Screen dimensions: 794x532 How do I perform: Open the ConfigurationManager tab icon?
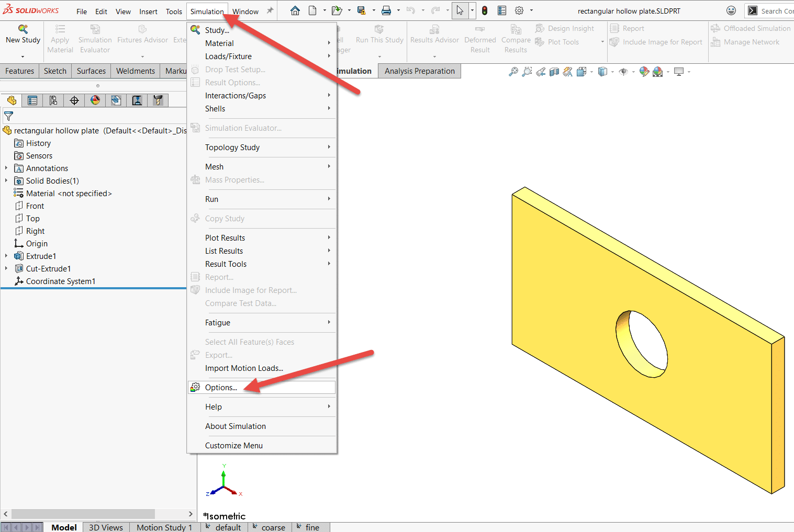pyautogui.click(x=53, y=100)
